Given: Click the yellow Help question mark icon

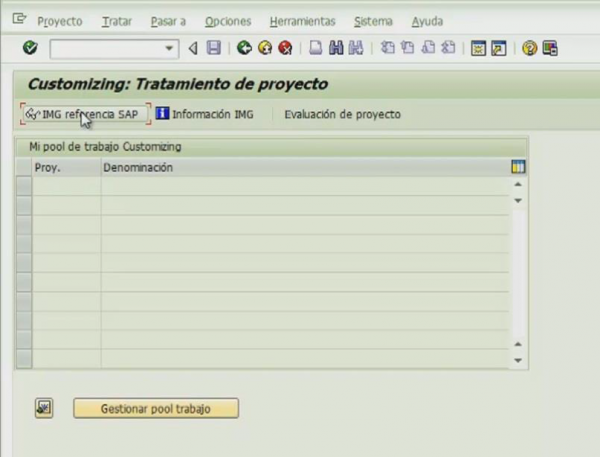Looking at the screenshot, I should point(530,48).
